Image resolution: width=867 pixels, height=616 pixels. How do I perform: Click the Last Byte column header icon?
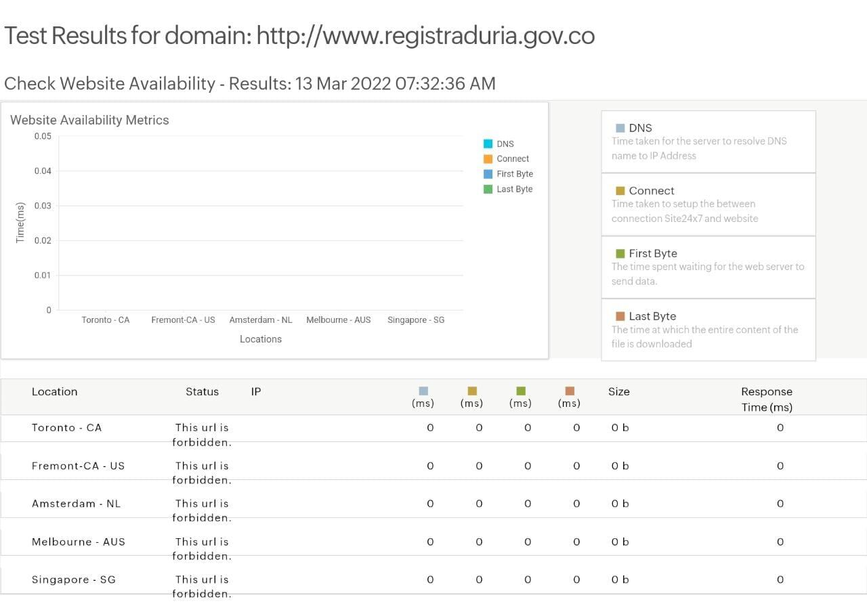[570, 391]
